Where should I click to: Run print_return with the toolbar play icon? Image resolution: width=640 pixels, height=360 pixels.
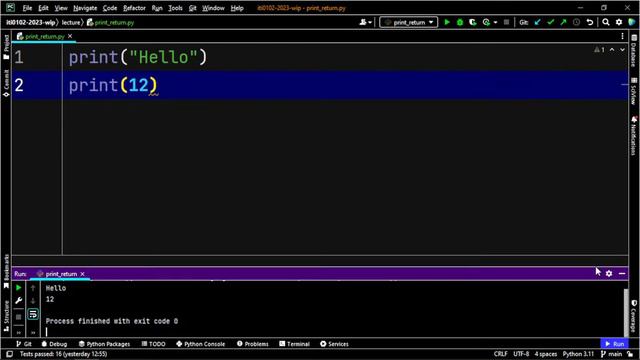pyautogui.click(x=447, y=22)
